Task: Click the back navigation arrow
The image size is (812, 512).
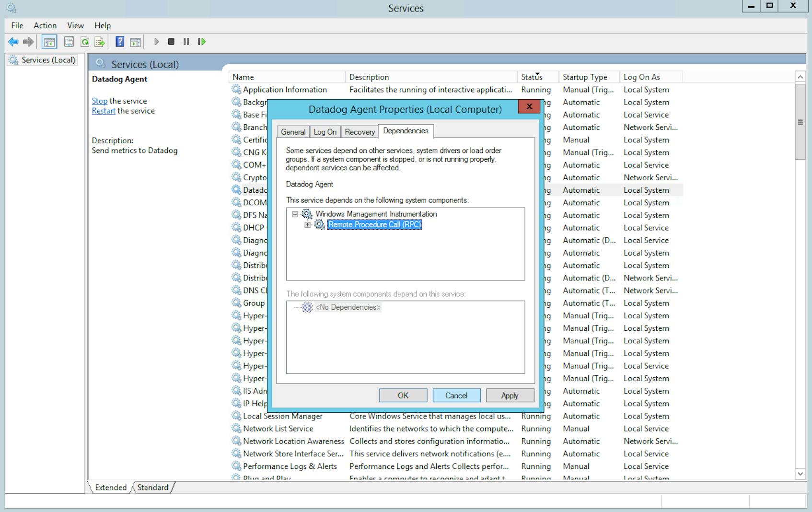Action: click(x=13, y=42)
